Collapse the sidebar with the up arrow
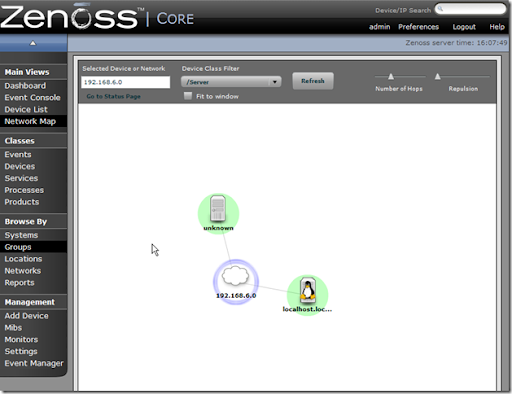512x394 pixels. pyautogui.click(x=33, y=43)
